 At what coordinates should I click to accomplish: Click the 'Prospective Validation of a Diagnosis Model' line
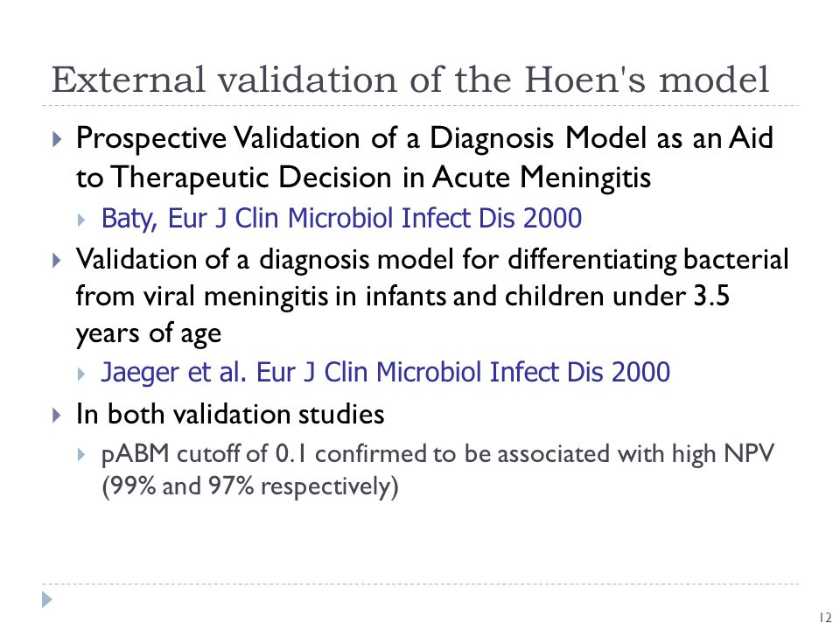[425, 138]
